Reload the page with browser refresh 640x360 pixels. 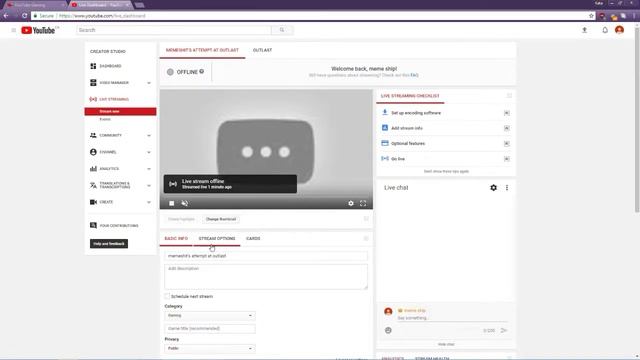pos(24,16)
